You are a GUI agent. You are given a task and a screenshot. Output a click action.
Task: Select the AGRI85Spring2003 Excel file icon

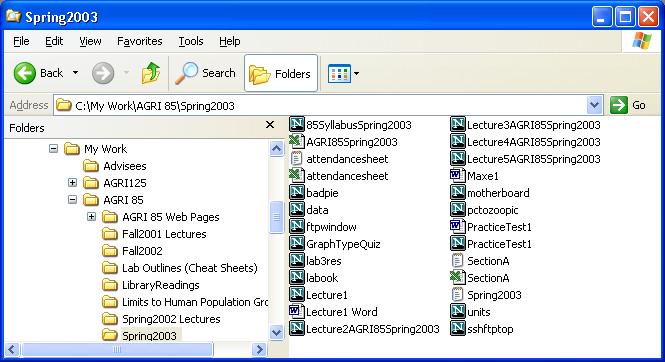pyautogui.click(x=297, y=142)
